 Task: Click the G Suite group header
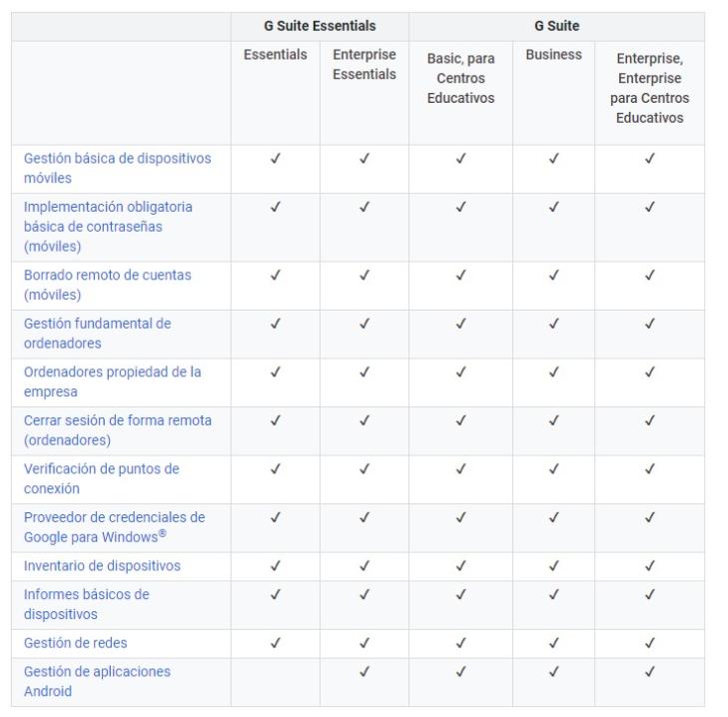pos(556,26)
